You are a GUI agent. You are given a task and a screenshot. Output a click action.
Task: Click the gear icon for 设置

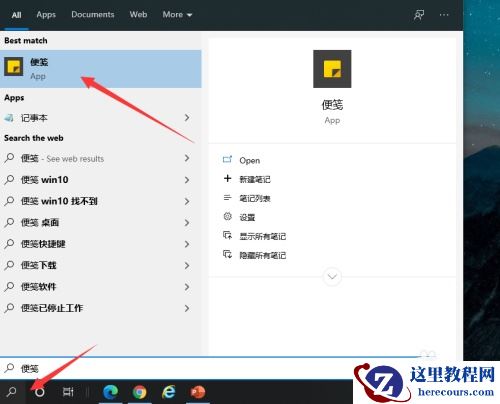[227, 217]
